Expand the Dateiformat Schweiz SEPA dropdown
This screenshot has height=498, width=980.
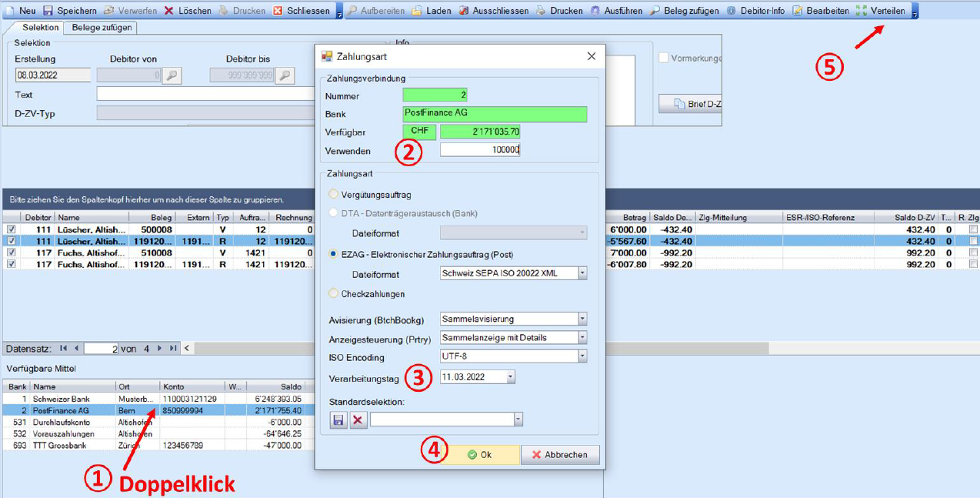(582, 273)
